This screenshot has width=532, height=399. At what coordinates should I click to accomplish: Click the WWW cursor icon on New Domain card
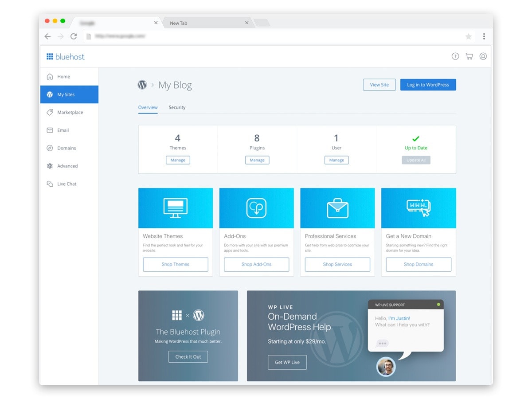[x=419, y=207]
